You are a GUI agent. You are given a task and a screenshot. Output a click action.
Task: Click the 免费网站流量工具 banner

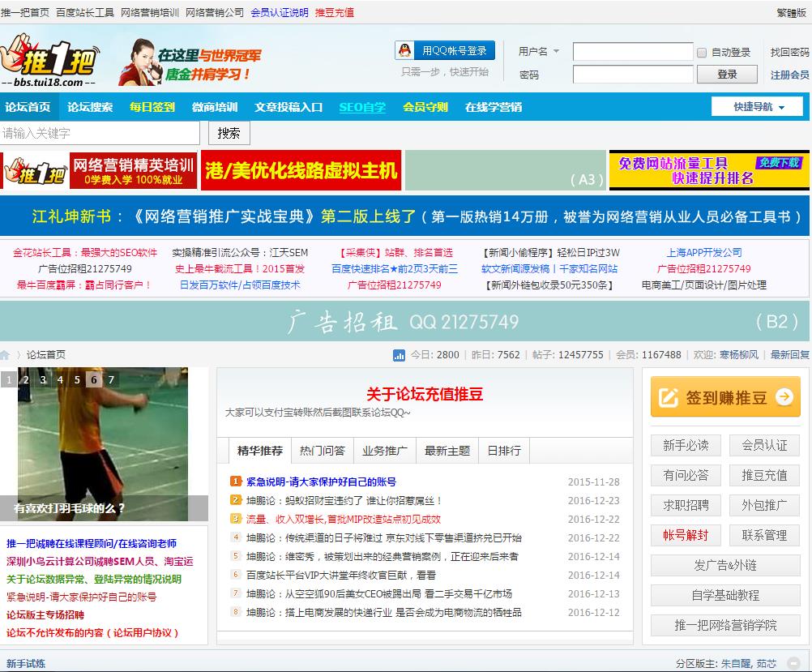click(709, 170)
